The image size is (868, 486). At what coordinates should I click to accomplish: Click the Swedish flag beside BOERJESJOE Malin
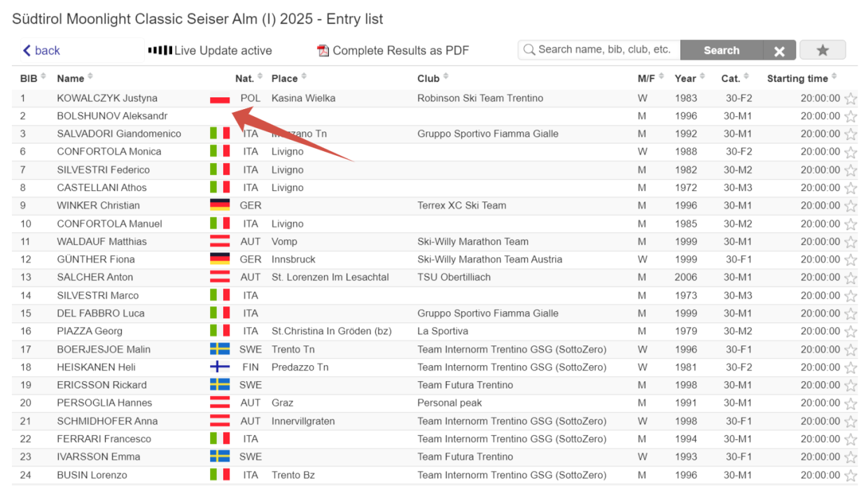220,349
